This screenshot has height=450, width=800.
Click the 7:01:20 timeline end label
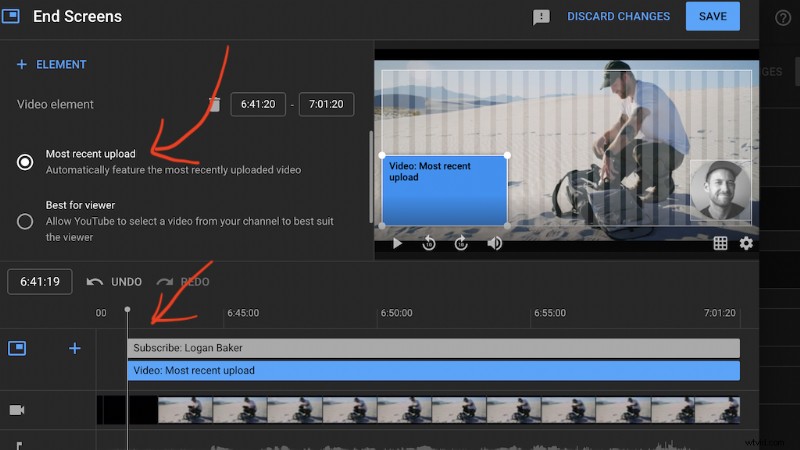(719, 313)
